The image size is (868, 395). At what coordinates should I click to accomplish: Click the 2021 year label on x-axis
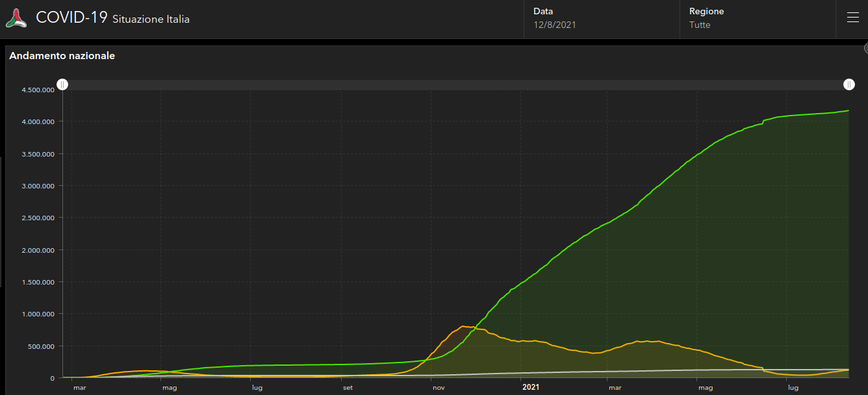tap(531, 388)
